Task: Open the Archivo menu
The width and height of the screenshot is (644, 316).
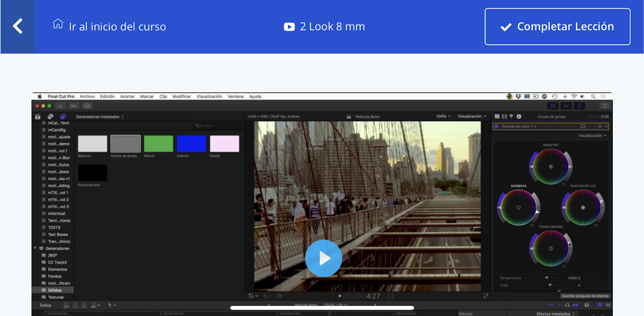Action: pos(87,96)
